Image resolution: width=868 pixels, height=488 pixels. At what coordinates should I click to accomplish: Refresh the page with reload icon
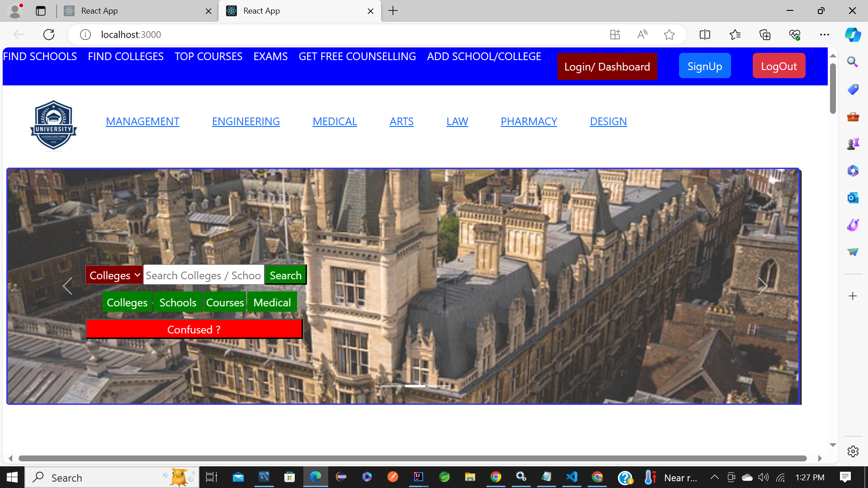click(x=49, y=34)
